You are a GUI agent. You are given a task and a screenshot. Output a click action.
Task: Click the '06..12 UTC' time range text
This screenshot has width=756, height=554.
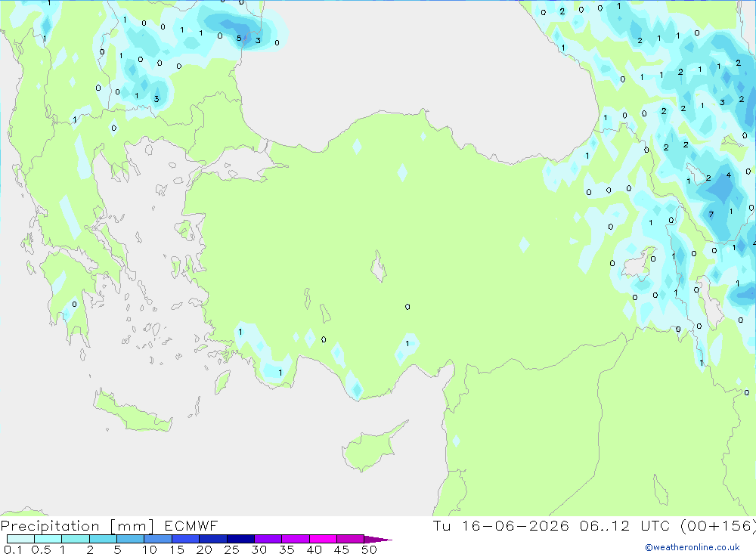click(625, 526)
